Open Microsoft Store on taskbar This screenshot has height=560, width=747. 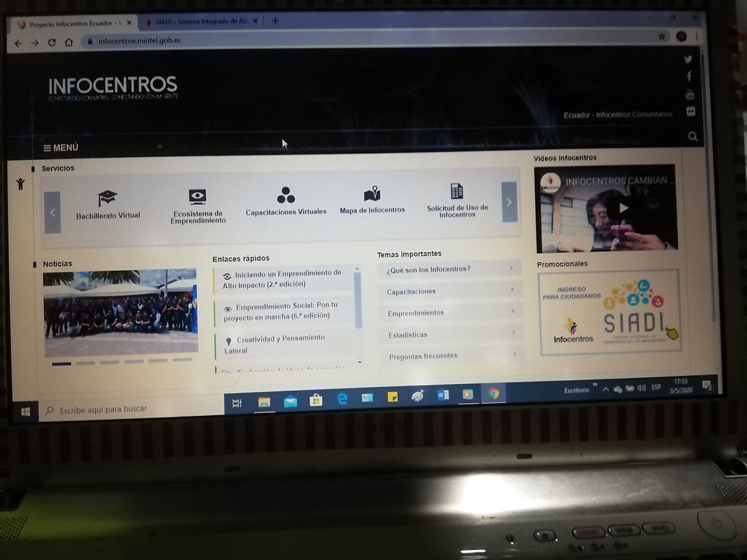pyautogui.click(x=316, y=400)
